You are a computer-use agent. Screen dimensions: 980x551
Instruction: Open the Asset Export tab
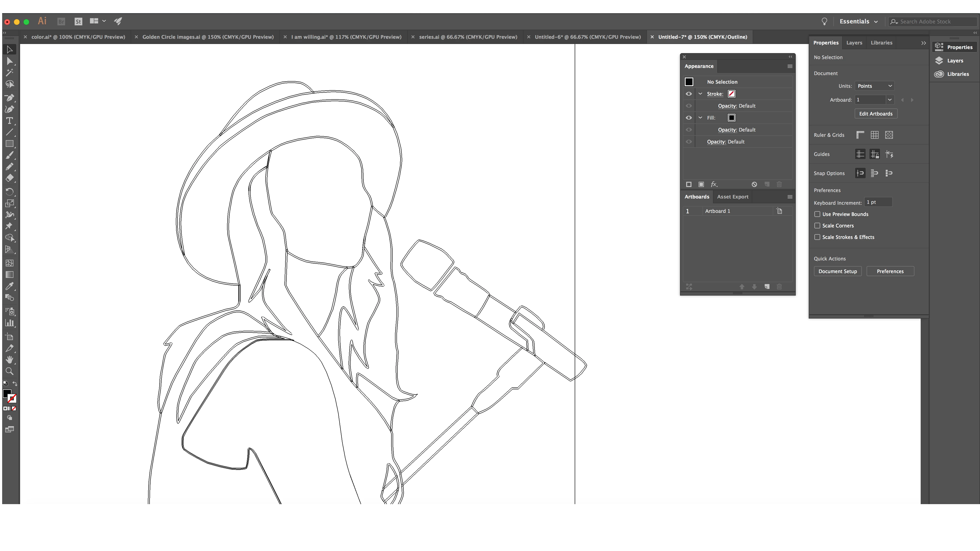click(x=732, y=197)
